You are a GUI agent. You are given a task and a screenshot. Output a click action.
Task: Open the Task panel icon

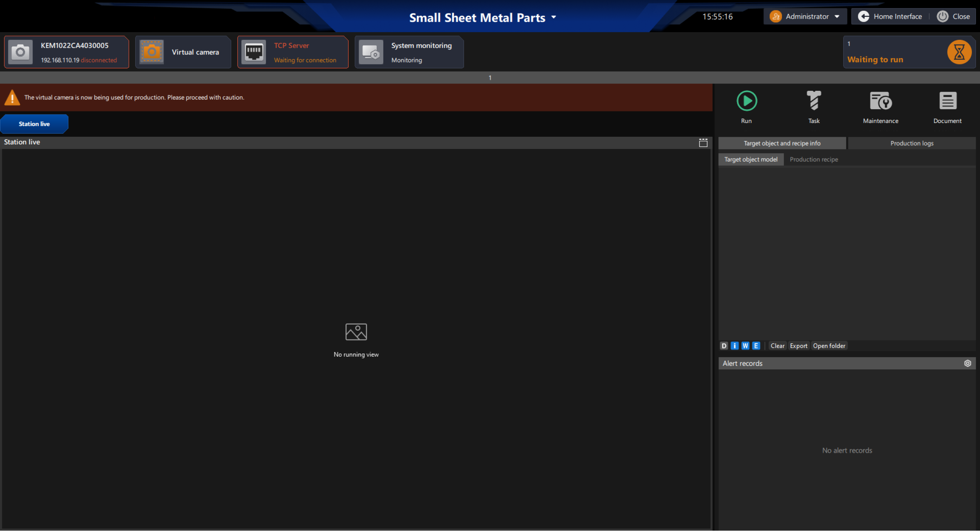[814, 101]
